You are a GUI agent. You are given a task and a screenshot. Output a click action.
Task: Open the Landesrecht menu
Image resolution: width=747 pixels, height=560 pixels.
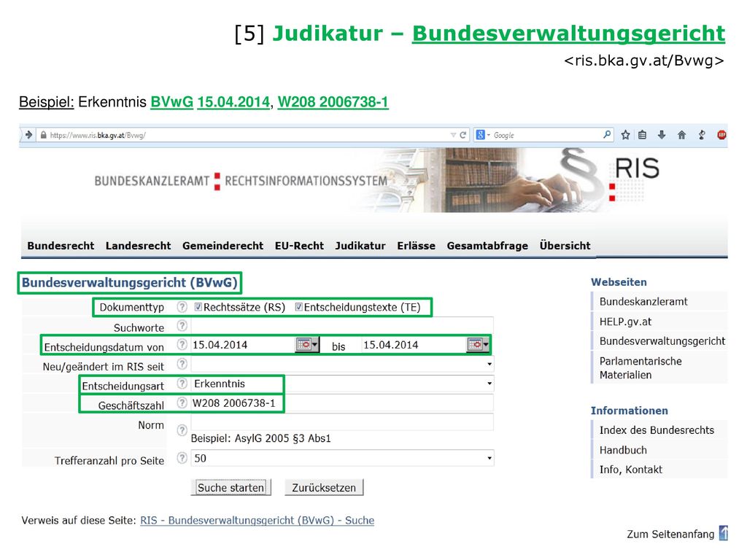(x=138, y=246)
